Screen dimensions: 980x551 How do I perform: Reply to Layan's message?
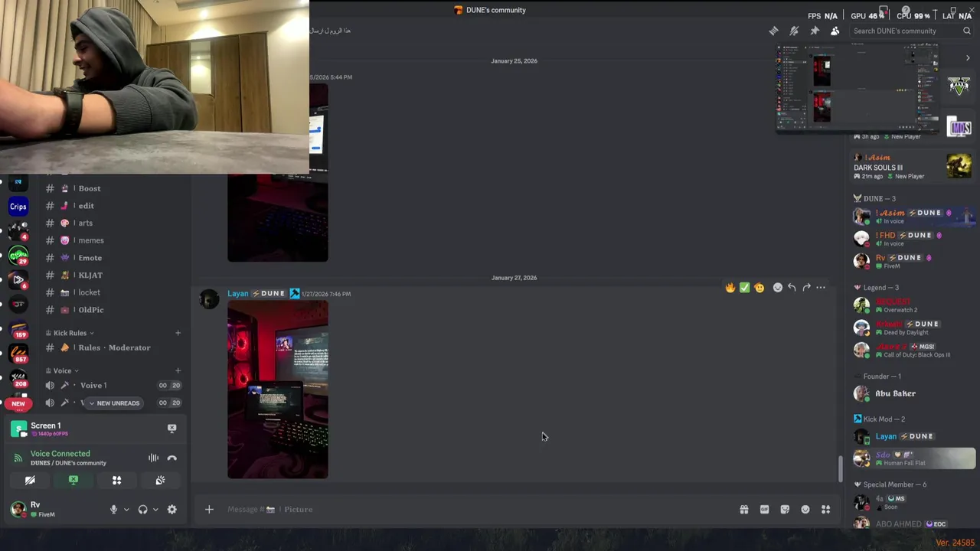[x=792, y=288]
